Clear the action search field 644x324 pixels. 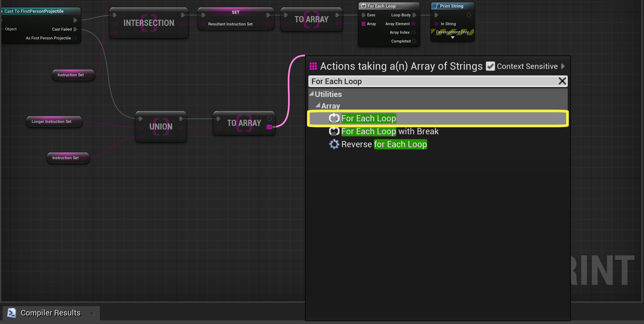[x=562, y=81]
